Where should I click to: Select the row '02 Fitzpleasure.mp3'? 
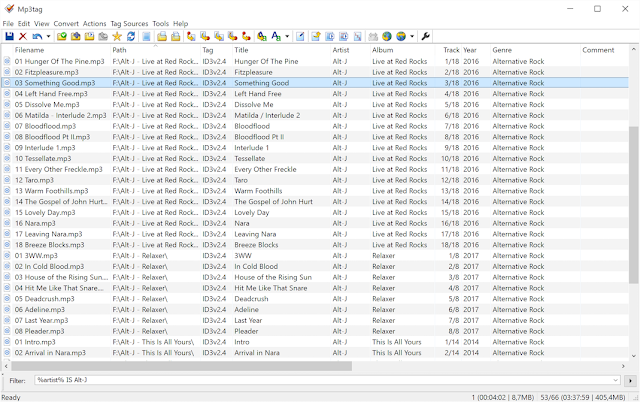point(315,72)
